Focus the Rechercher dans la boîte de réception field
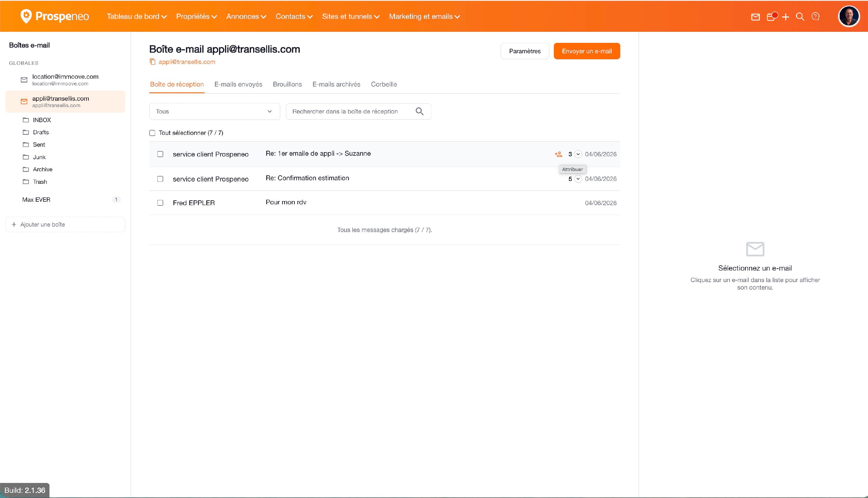The height and width of the screenshot is (498, 868). tap(358, 111)
